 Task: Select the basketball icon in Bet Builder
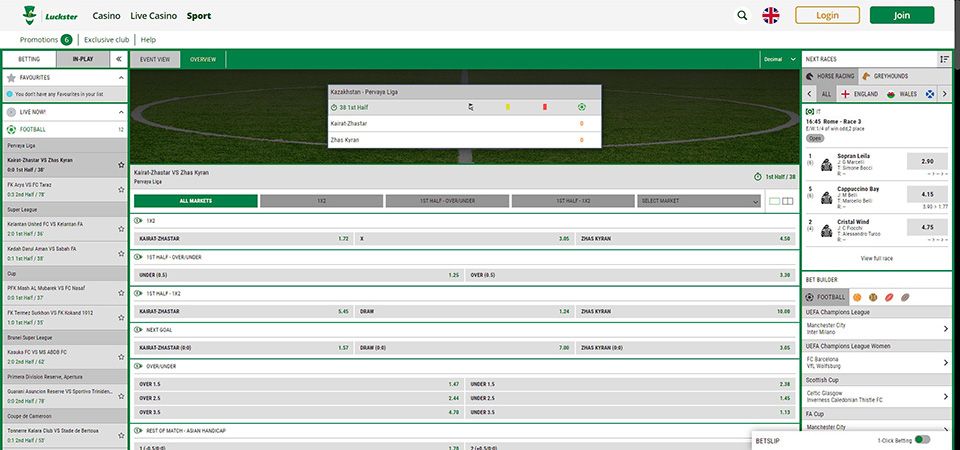tap(857, 297)
